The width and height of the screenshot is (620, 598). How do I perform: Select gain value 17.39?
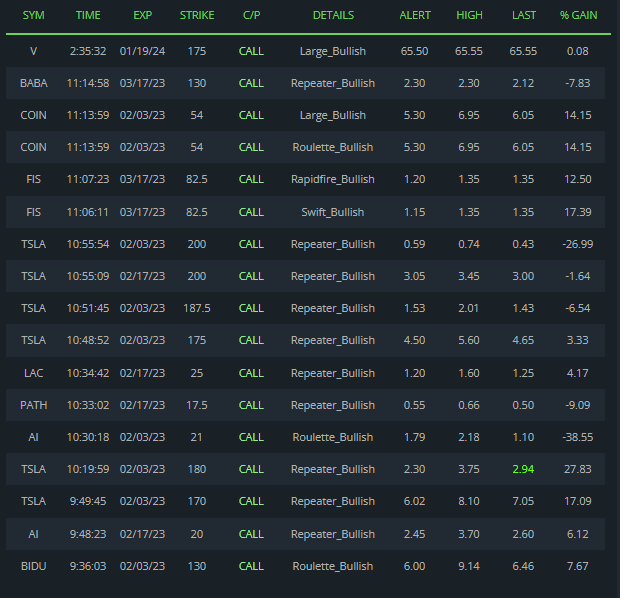click(578, 212)
